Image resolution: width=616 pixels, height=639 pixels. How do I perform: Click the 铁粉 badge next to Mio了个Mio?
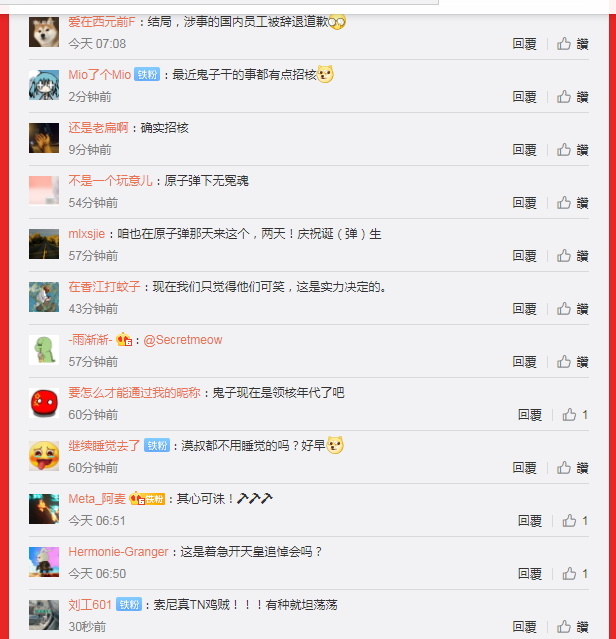147,75
